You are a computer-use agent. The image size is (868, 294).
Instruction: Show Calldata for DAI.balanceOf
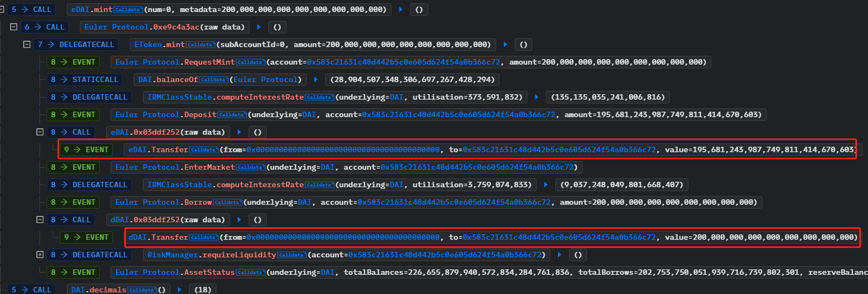[x=214, y=80]
